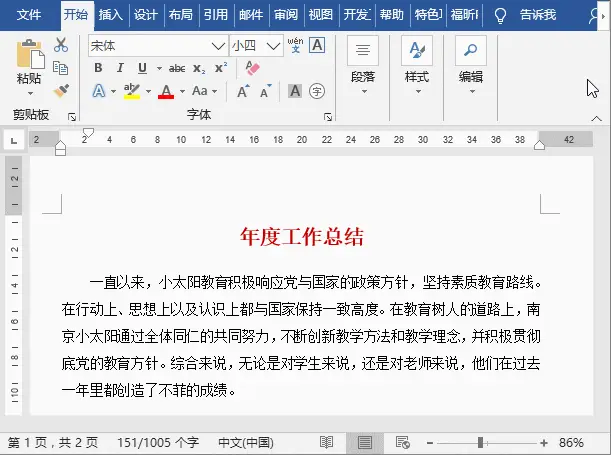
Task: Toggle underline formatting
Action: click(x=142, y=68)
